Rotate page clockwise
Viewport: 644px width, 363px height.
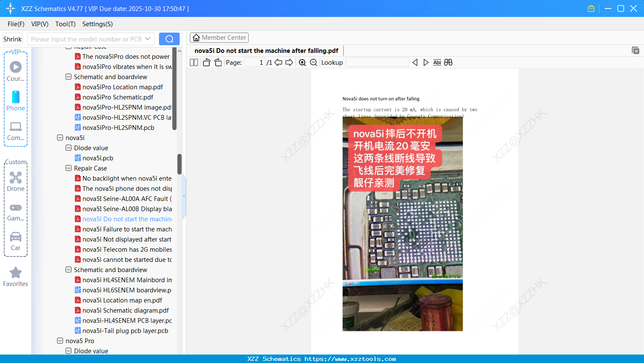218,62
